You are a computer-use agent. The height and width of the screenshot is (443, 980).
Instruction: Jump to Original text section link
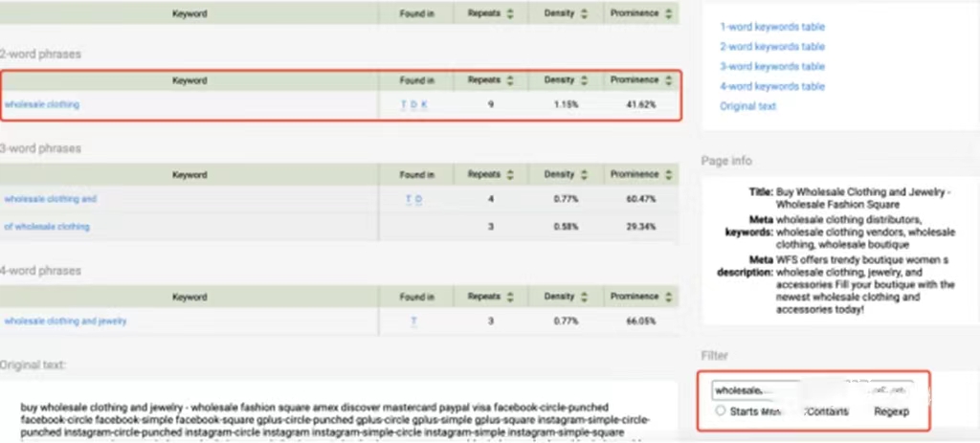point(747,106)
